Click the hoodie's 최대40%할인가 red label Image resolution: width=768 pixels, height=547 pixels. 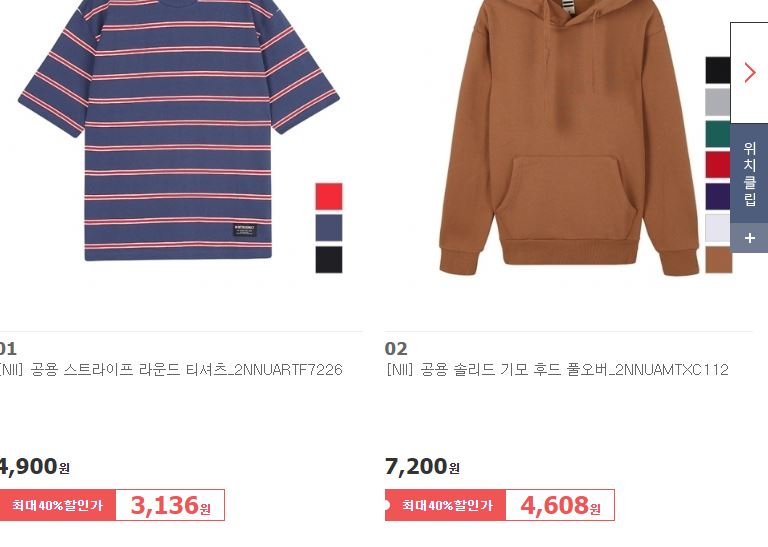point(446,505)
